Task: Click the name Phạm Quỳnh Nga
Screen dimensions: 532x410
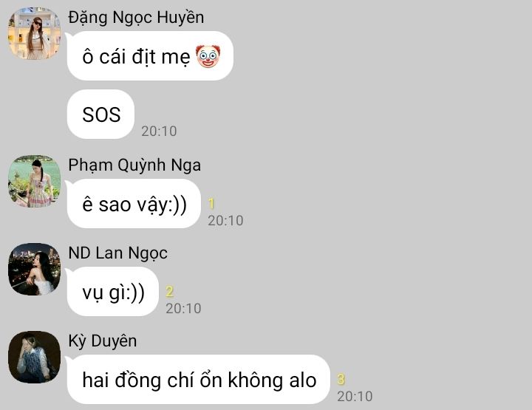Action: [134, 165]
